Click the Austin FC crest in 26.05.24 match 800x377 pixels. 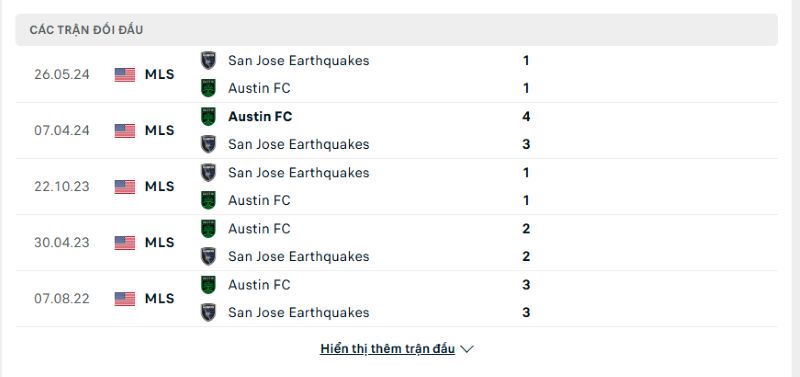pyautogui.click(x=208, y=88)
